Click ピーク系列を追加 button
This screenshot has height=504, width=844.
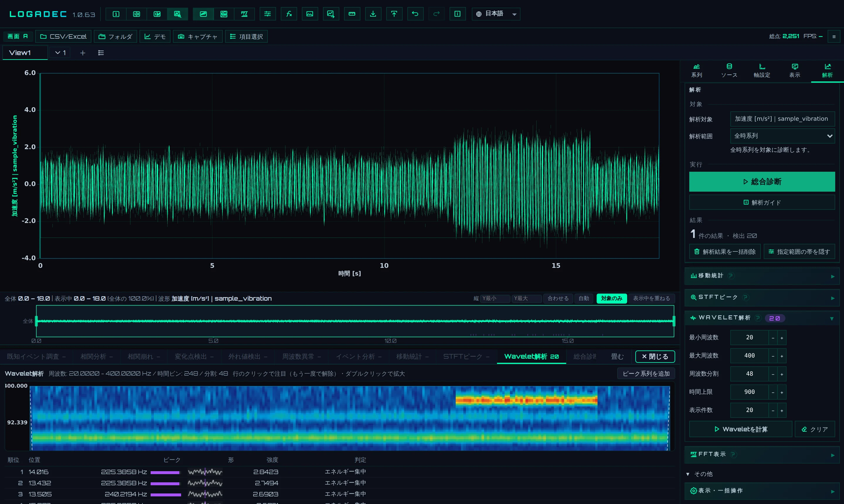tap(646, 374)
